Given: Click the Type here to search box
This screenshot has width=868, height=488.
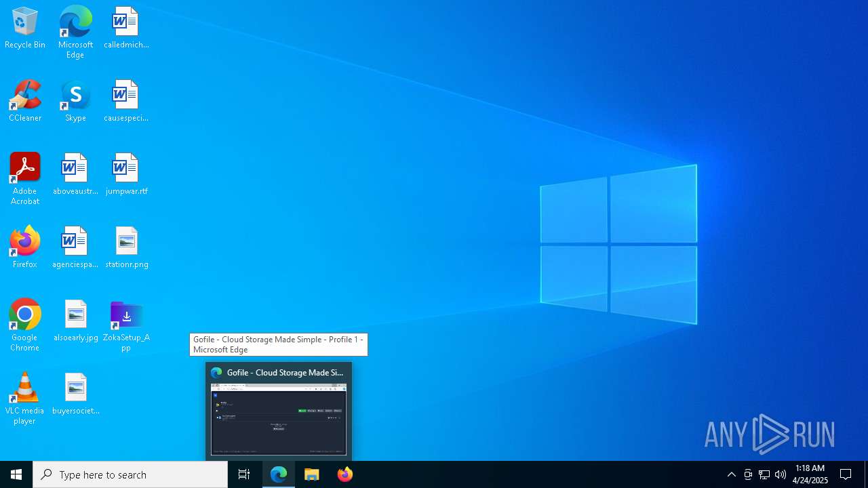Looking at the screenshot, I should pyautogui.click(x=130, y=474).
